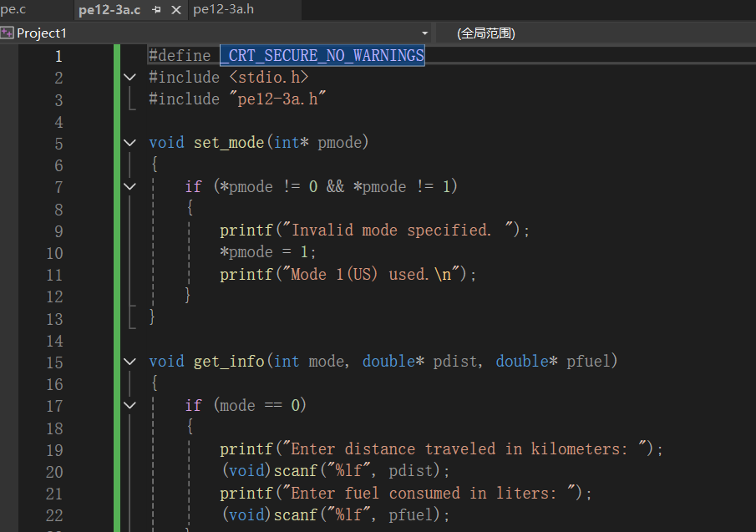
Task: Collapse the if (mode == 0) block
Action: coord(129,405)
